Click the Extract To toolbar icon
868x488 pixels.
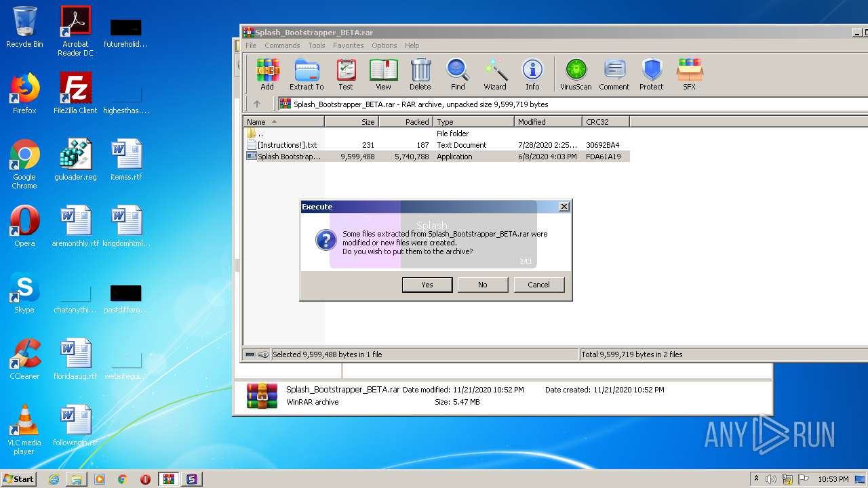[x=307, y=75]
